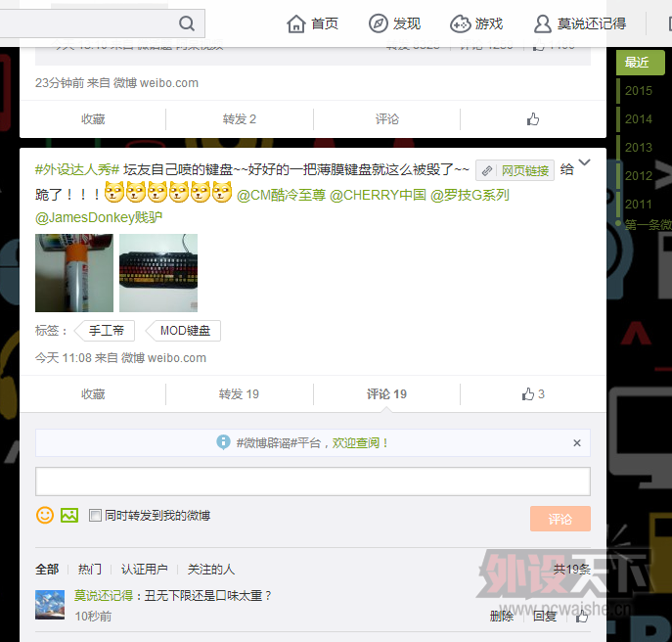Open 莫说还记得 commenter name link

point(104,596)
